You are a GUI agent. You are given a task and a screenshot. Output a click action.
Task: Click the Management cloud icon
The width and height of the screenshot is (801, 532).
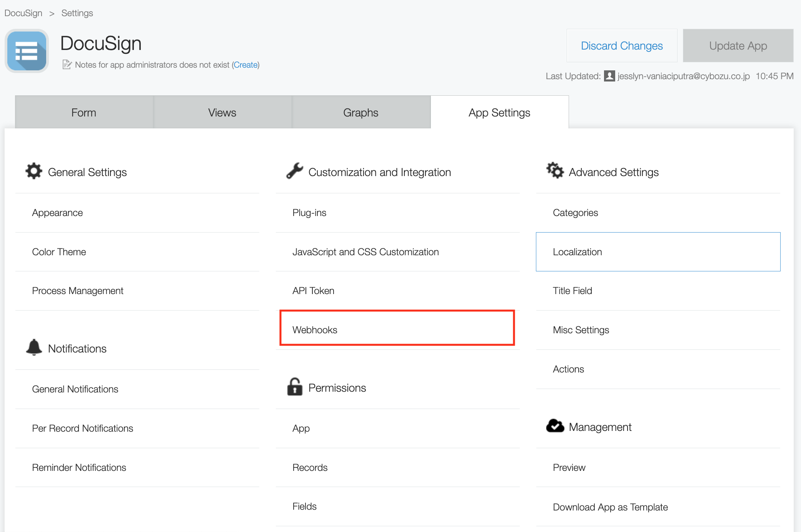point(555,426)
